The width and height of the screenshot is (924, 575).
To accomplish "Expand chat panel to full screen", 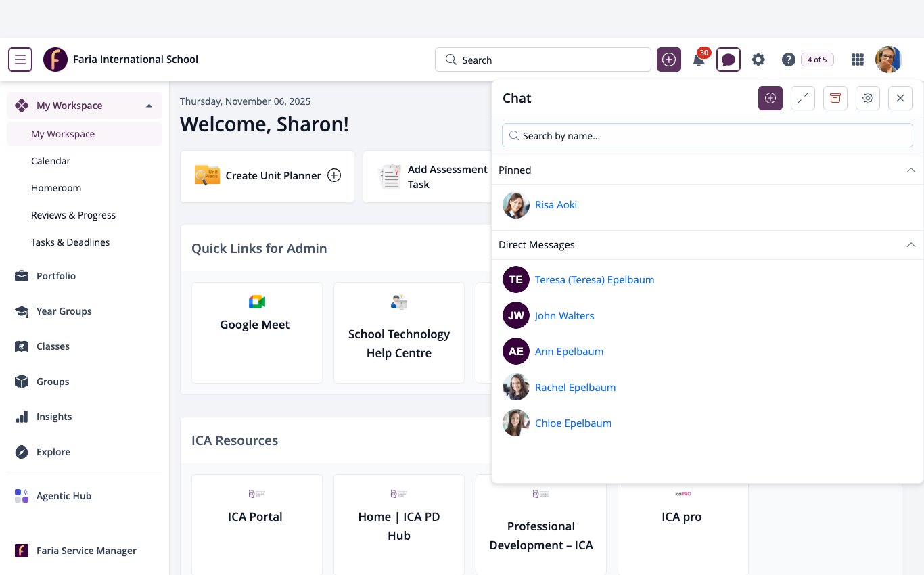I will (x=803, y=98).
